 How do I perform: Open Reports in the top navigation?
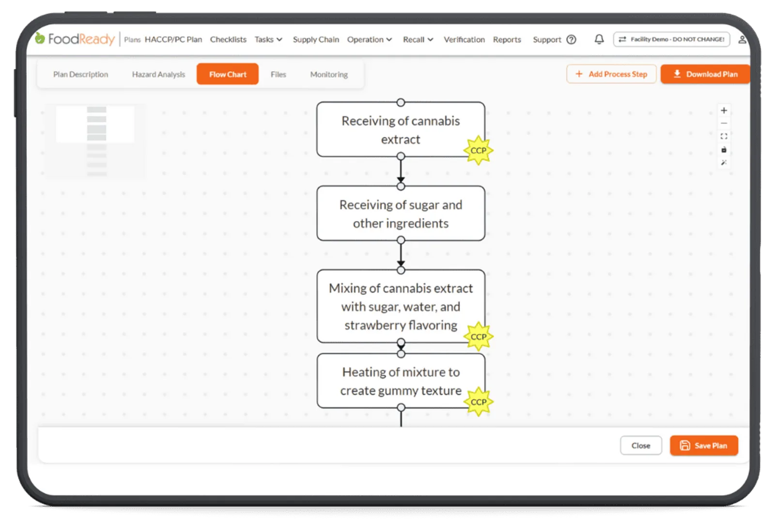[507, 40]
